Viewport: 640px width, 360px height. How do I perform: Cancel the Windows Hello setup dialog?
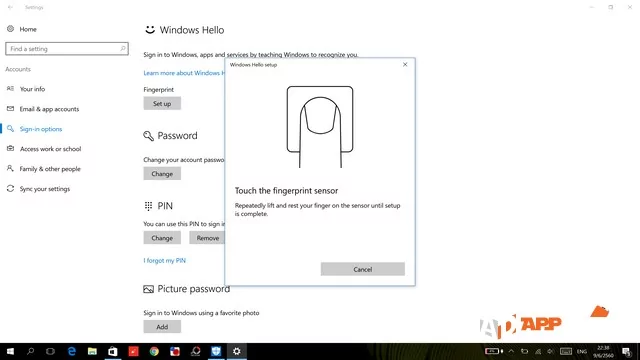[362, 269]
